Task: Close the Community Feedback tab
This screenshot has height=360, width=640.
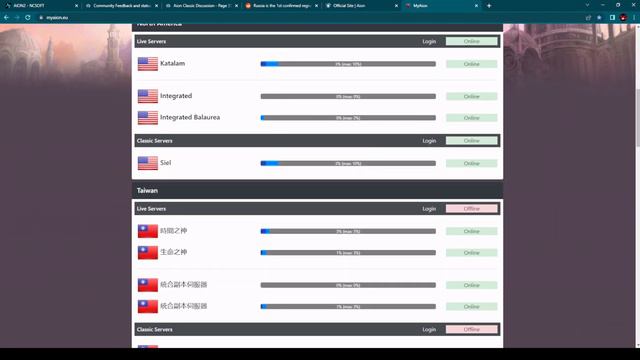Action: (x=156, y=6)
